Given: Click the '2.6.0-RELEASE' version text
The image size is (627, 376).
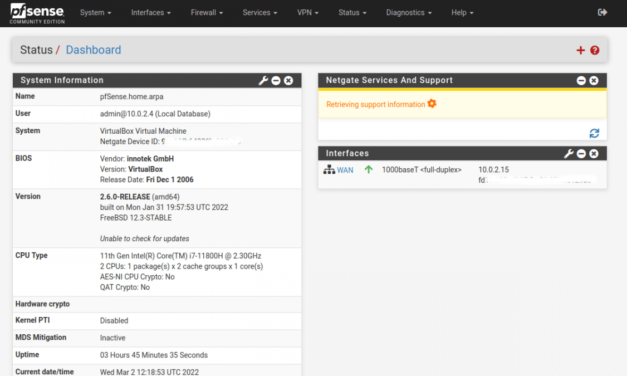Looking at the screenshot, I should (125, 197).
